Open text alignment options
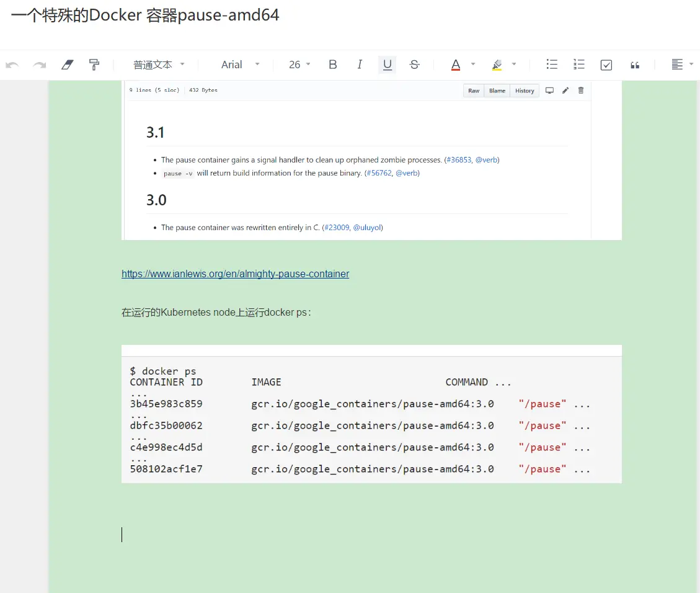Viewport: 700px width, 593px height. pos(681,65)
